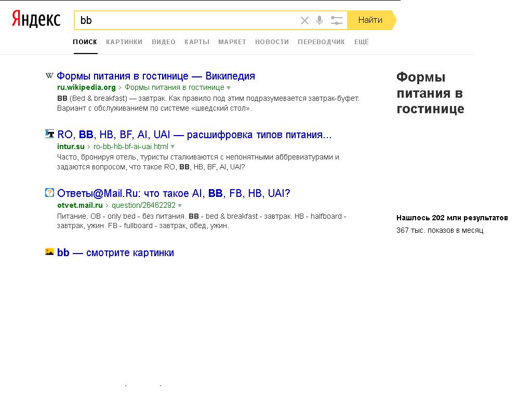532x399 pixels.
Task: Click sidebar heading Формы питания в гостинице
Action: pos(430,92)
